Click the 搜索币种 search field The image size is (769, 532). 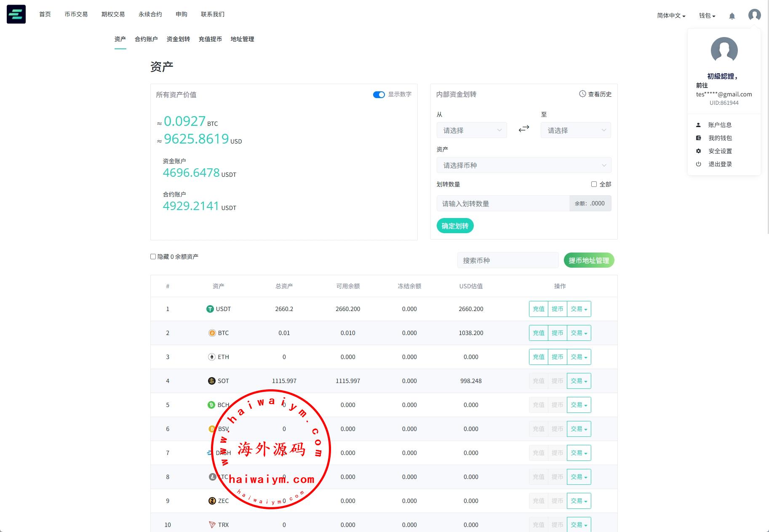pos(507,261)
